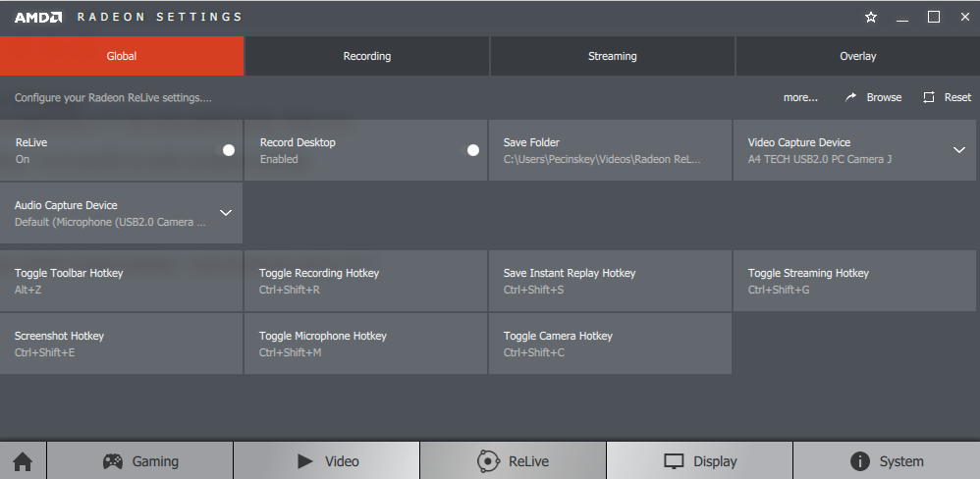
Task: Open the Streaming tab
Action: click(x=612, y=56)
